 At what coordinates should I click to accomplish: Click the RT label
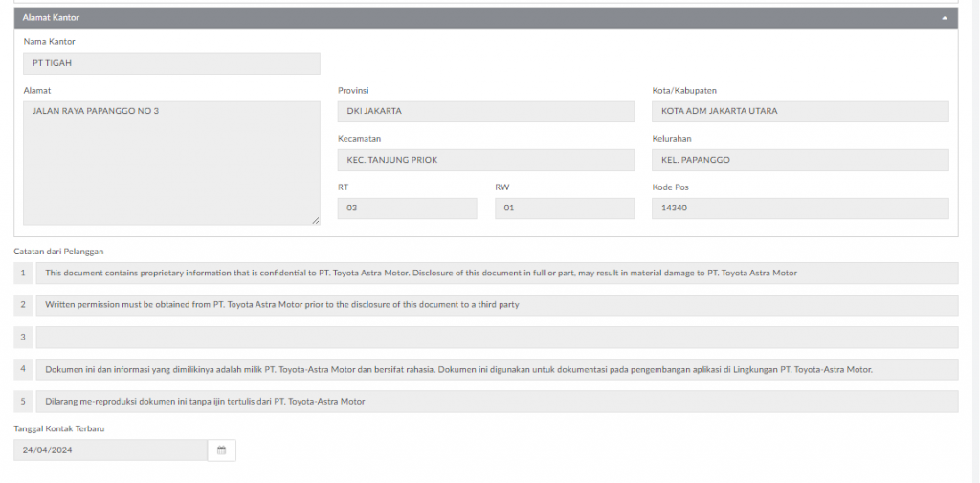tap(343, 187)
